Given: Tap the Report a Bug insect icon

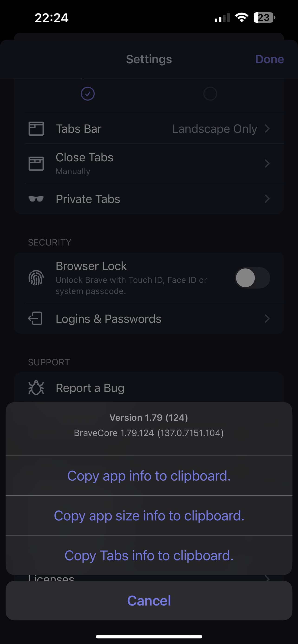Looking at the screenshot, I should tap(36, 388).
